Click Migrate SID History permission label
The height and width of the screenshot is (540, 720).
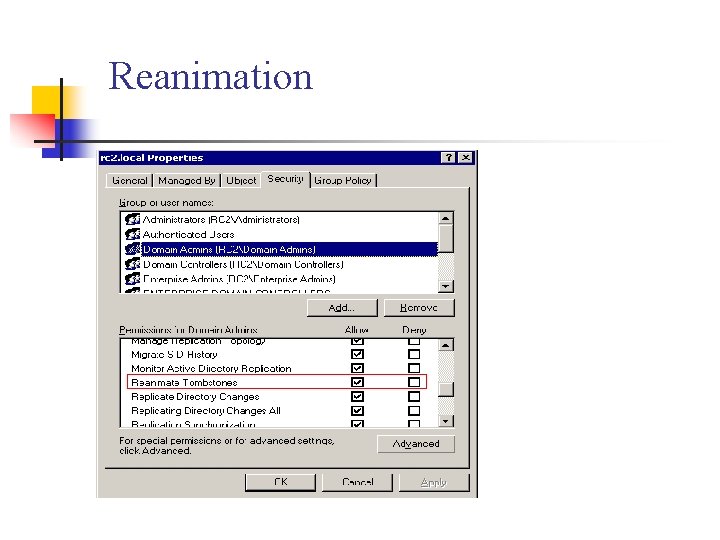click(x=174, y=354)
